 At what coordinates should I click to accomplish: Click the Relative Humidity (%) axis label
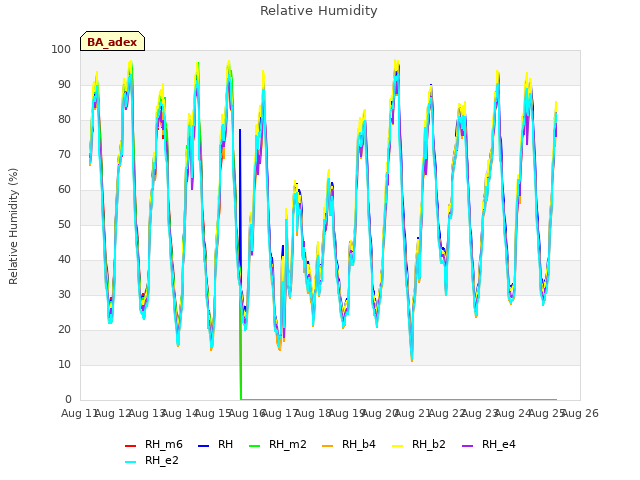click(x=13, y=226)
